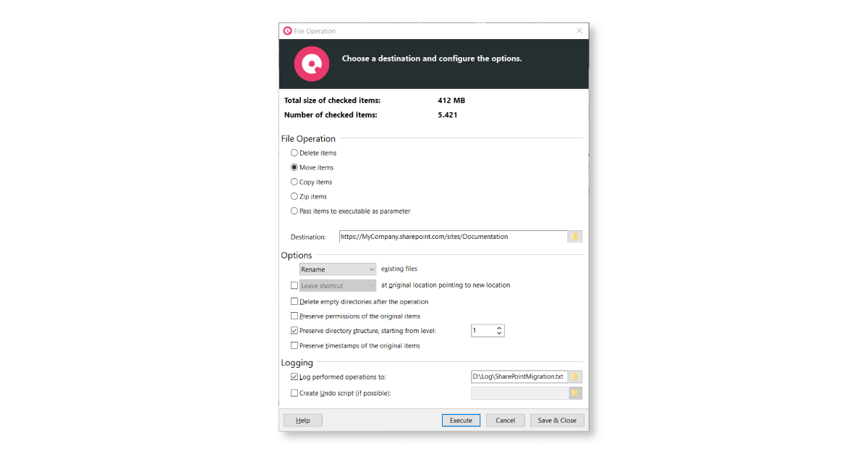Open the Rename existing files dropdown
Viewport: 868px width, 454px height.
[x=338, y=269]
